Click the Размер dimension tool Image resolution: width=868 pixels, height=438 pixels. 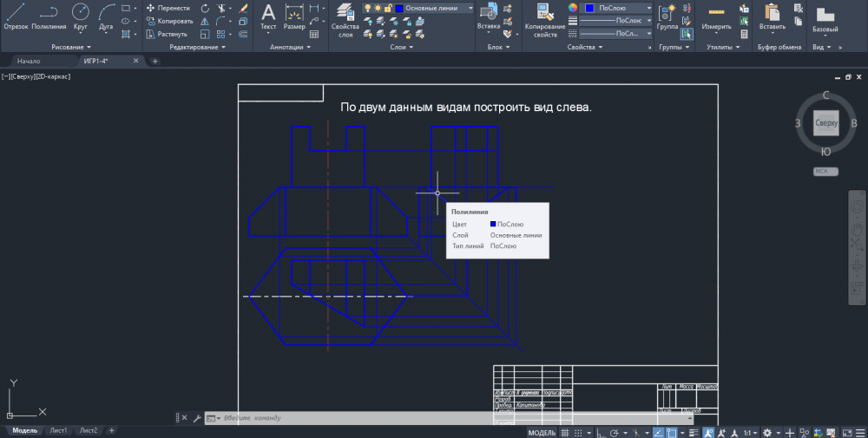tap(294, 16)
